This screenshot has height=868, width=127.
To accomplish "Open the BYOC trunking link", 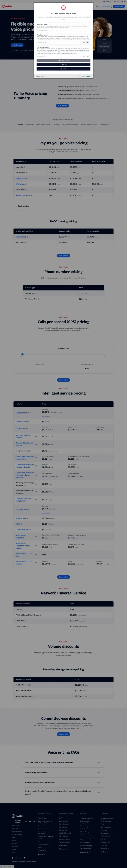I will 20,237.
